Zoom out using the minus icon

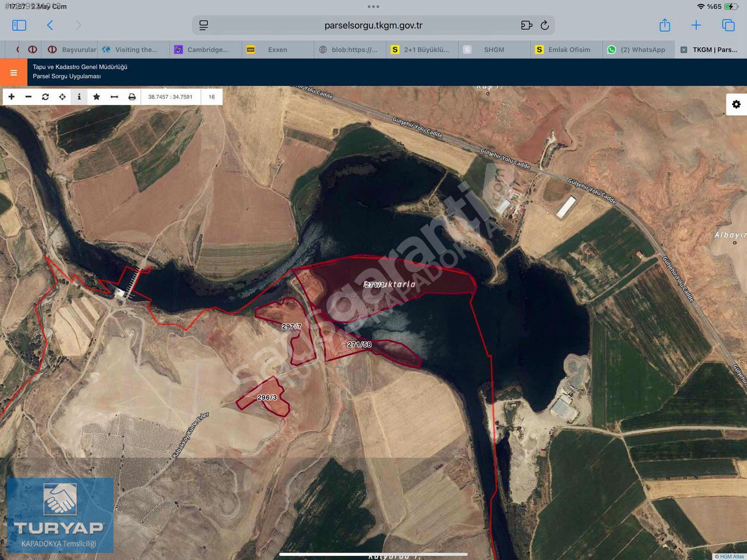[28, 97]
